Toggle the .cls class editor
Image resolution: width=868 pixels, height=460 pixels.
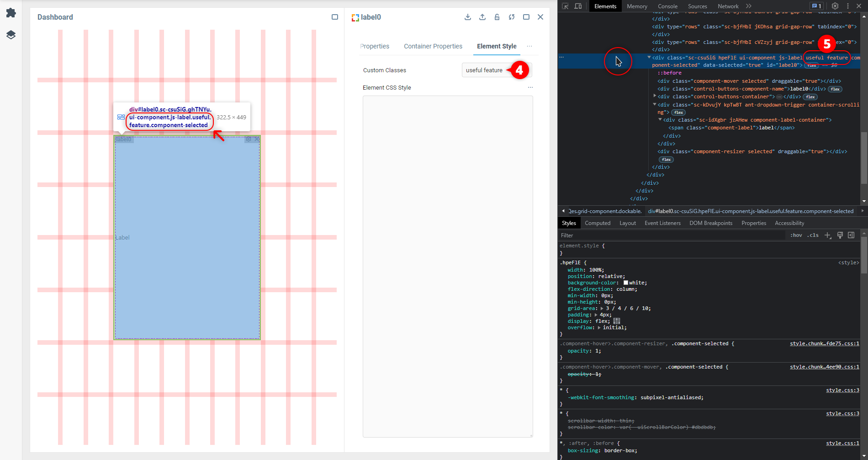tap(813, 235)
